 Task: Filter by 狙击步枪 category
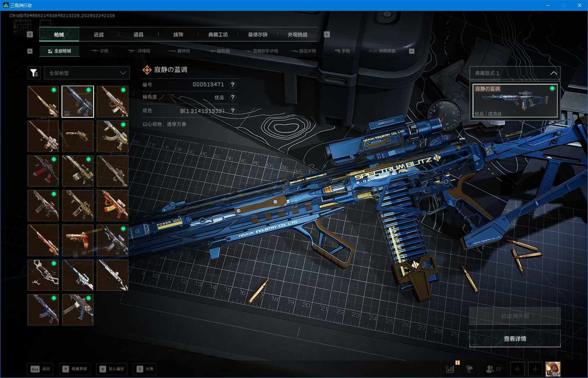[303, 51]
